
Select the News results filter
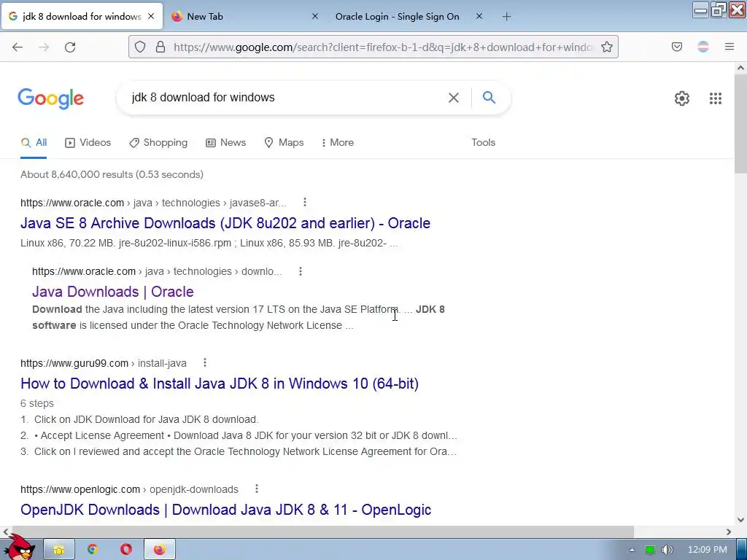coord(226,142)
